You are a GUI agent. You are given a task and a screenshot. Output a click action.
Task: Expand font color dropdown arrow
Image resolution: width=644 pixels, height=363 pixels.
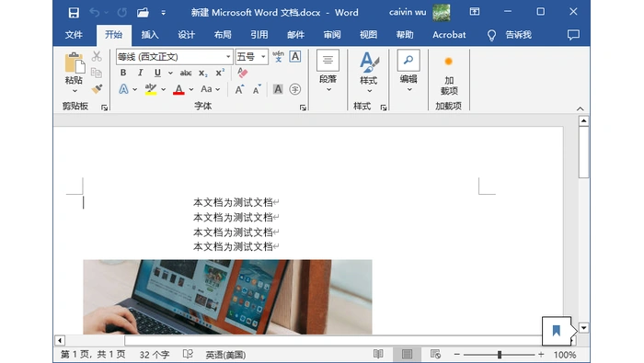coord(191,89)
